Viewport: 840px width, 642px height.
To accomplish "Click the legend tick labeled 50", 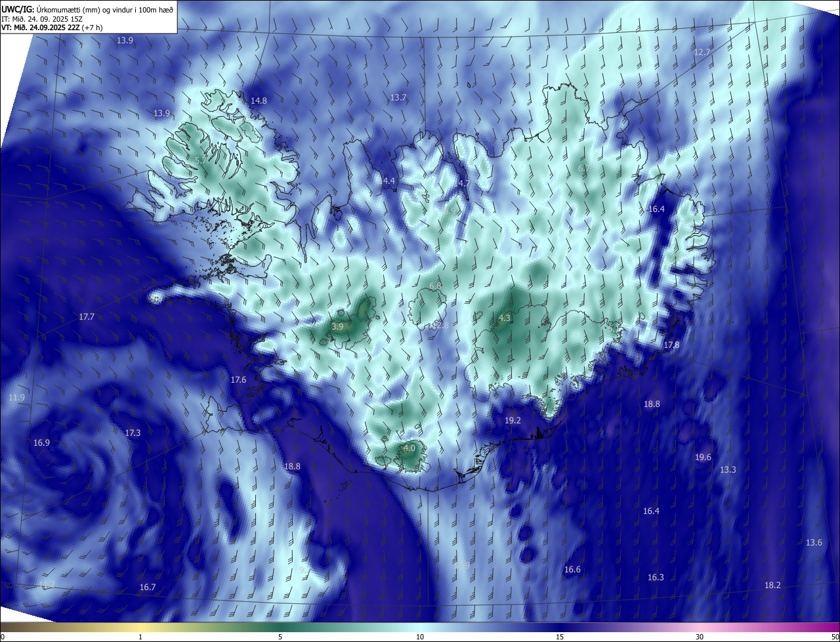I will 835,637.
